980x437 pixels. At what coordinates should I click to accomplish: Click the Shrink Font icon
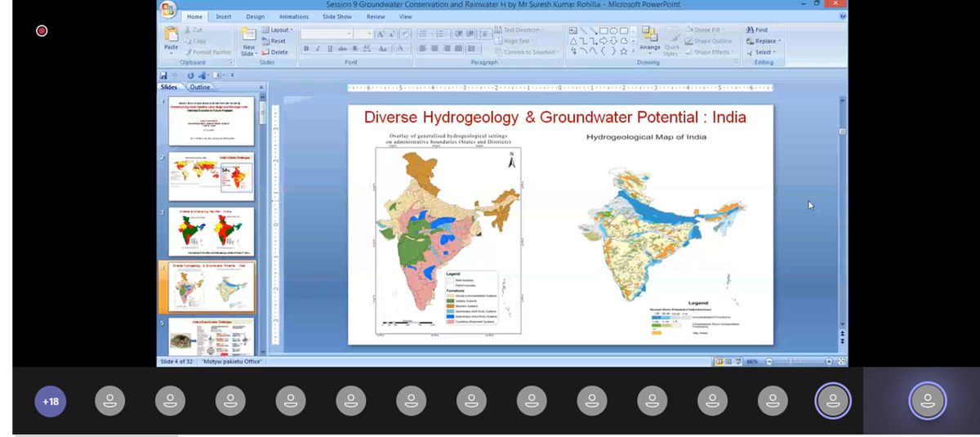point(392,33)
